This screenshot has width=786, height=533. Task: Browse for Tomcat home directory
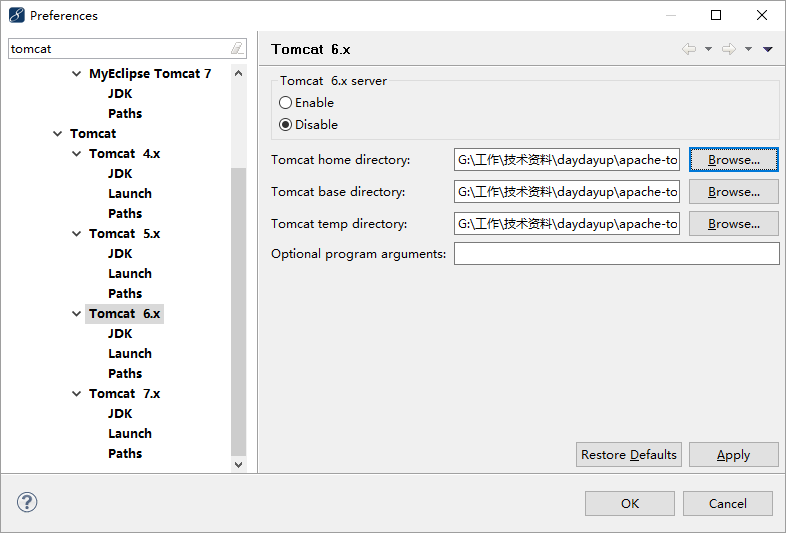pos(733,159)
